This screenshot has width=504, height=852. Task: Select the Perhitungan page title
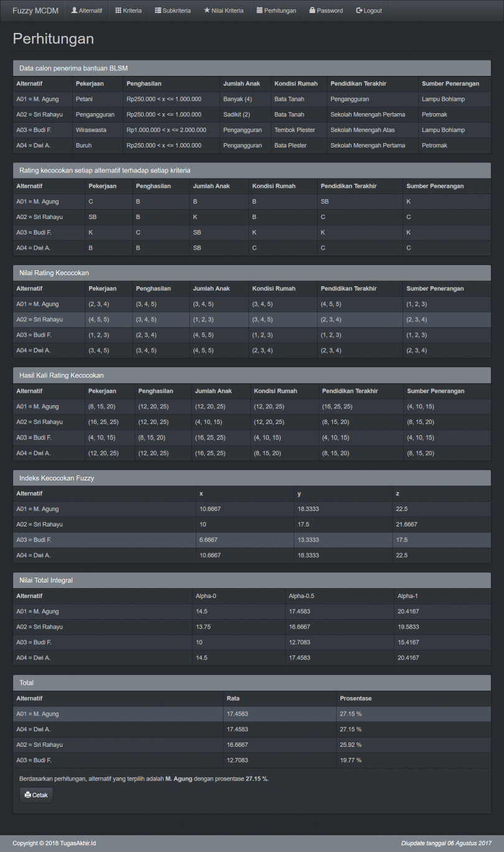pyautogui.click(x=54, y=39)
